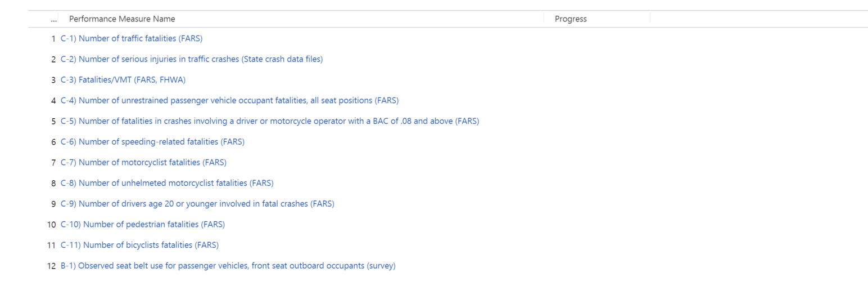Click the ellipsis column header

point(53,19)
